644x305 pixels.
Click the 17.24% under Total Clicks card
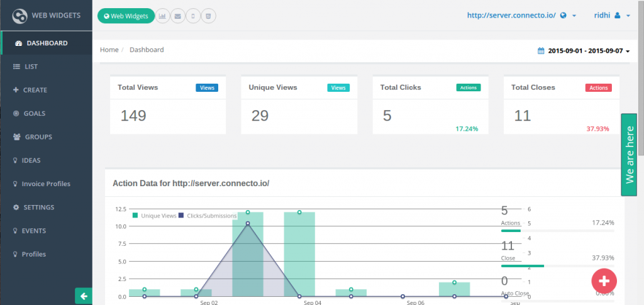(467, 128)
